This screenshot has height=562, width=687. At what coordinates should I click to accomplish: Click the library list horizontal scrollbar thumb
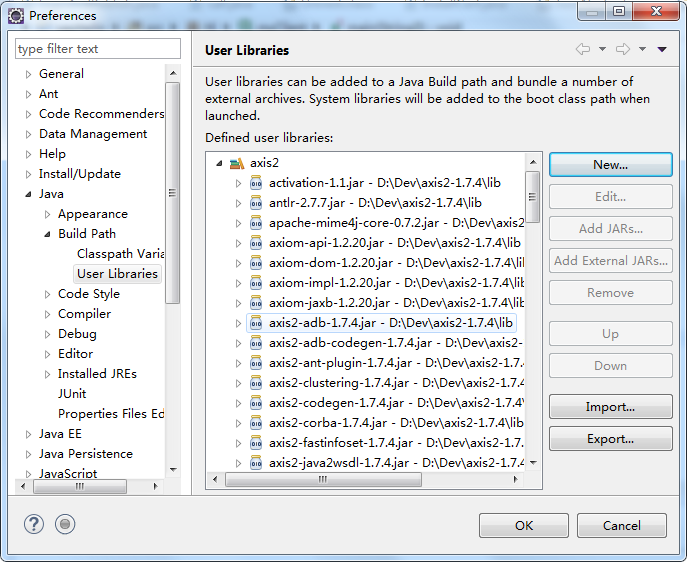pos(323,479)
